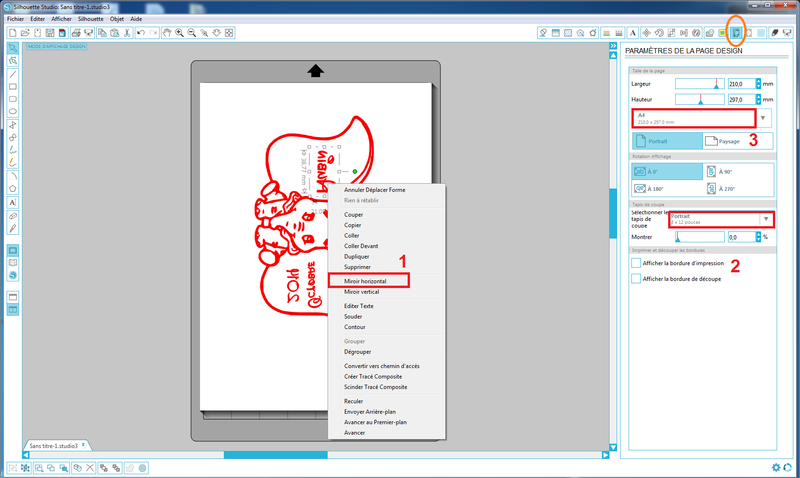Save to SD card icon
This screenshot has height=478, width=800.
coord(62,33)
